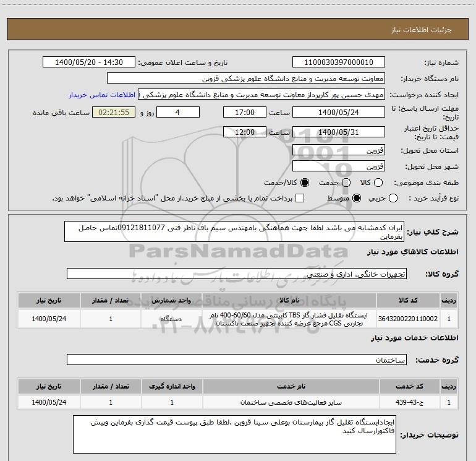Click the service group field ساختمان
The width and height of the screenshot is (476, 461).
point(237,360)
